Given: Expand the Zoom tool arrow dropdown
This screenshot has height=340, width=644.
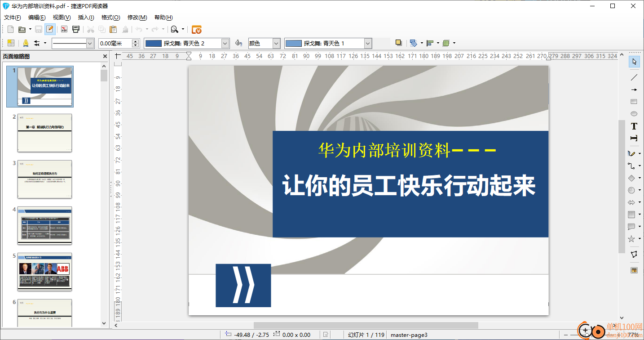Looking at the screenshot, I should [183, 30].
